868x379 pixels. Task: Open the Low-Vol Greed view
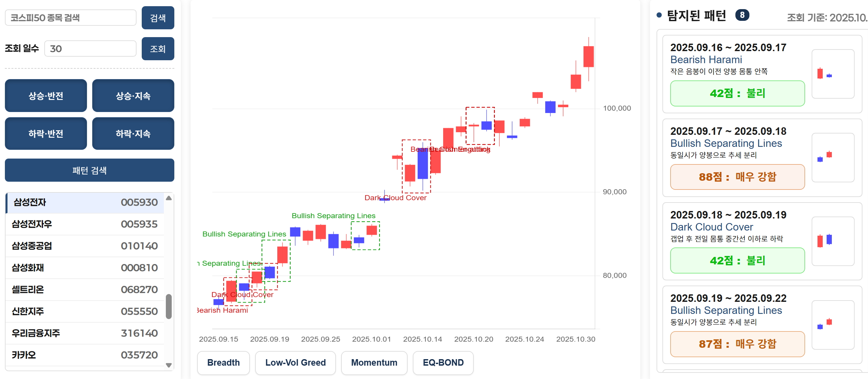[x=295, y=362]
